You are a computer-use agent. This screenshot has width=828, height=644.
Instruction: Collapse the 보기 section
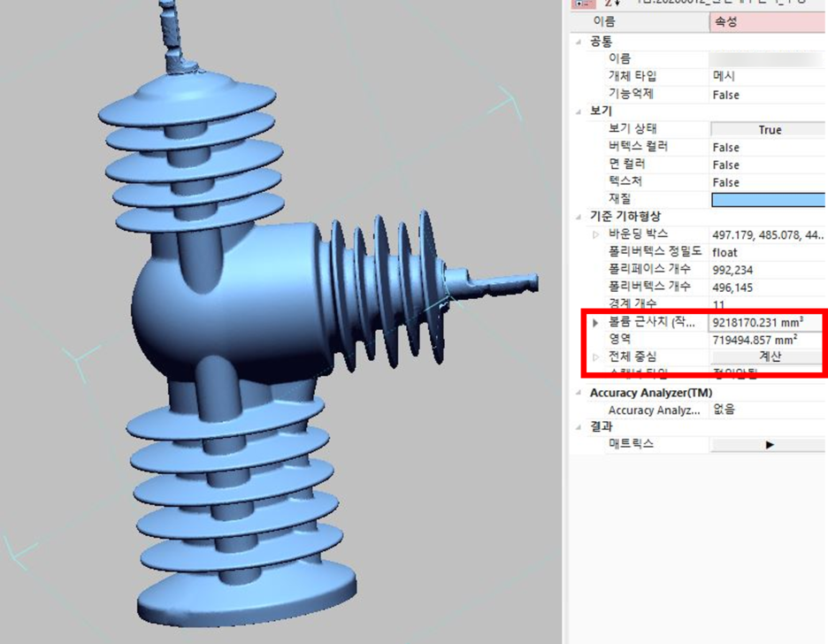pos(579,111)
